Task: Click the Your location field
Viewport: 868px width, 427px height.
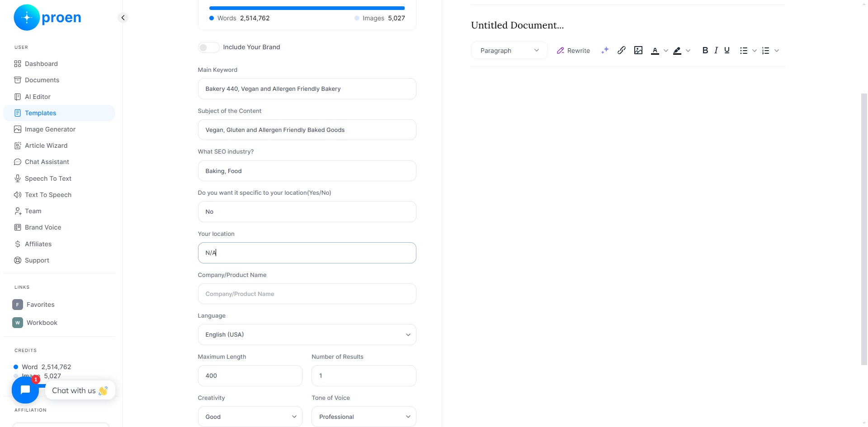Action: click(307, 253)
